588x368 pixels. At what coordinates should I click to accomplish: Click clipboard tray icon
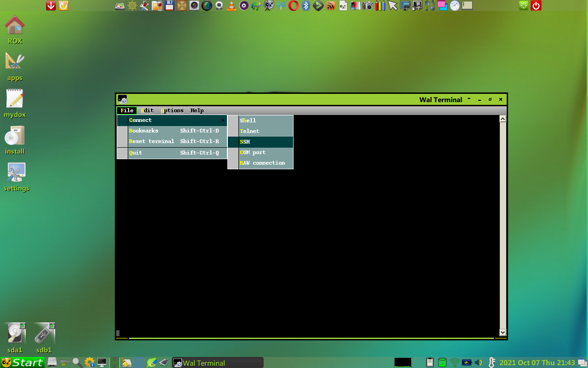(430, 362)
